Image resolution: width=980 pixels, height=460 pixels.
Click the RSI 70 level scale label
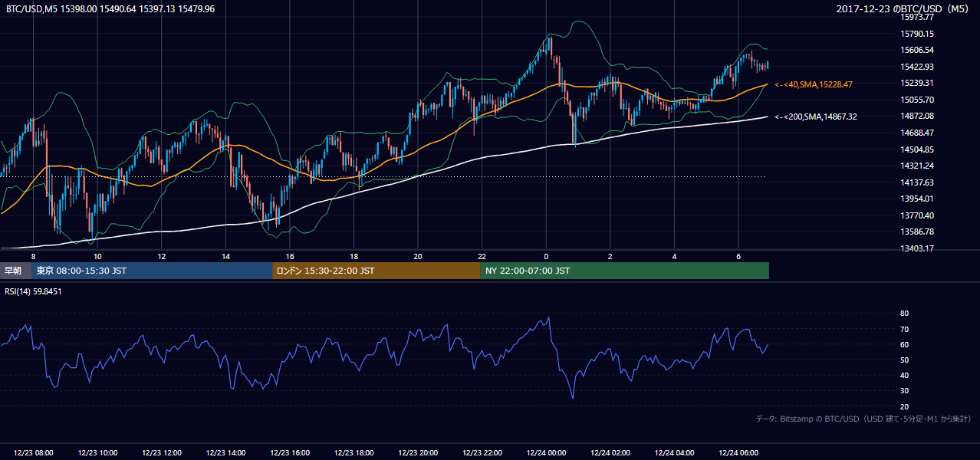tap(904, 329)
